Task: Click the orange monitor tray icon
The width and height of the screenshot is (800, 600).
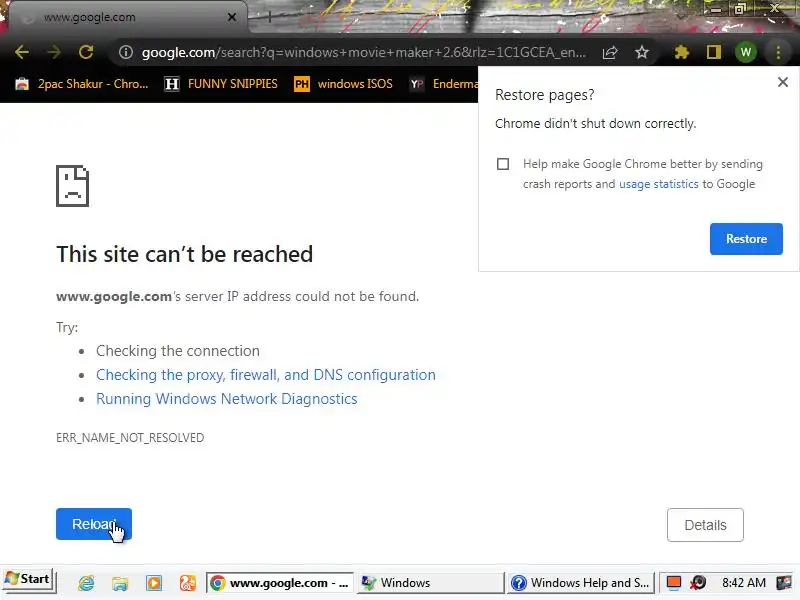Action: [x=673, y=583]
